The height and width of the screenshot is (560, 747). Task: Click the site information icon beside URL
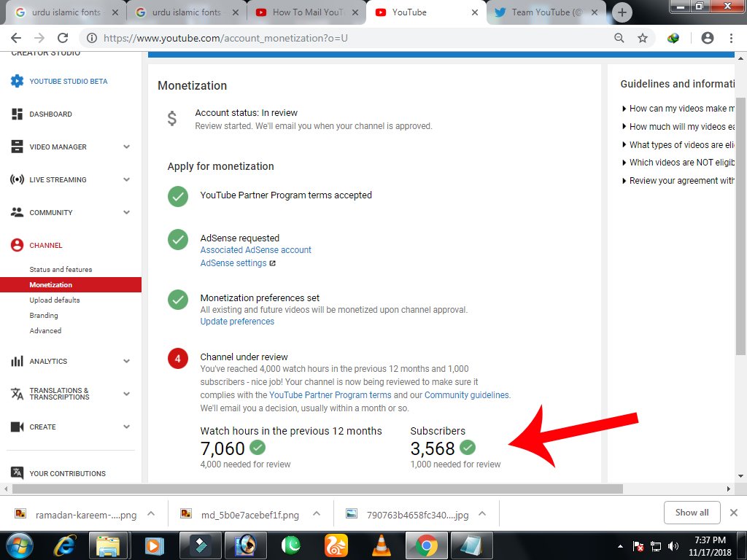[x=92, y=38]
